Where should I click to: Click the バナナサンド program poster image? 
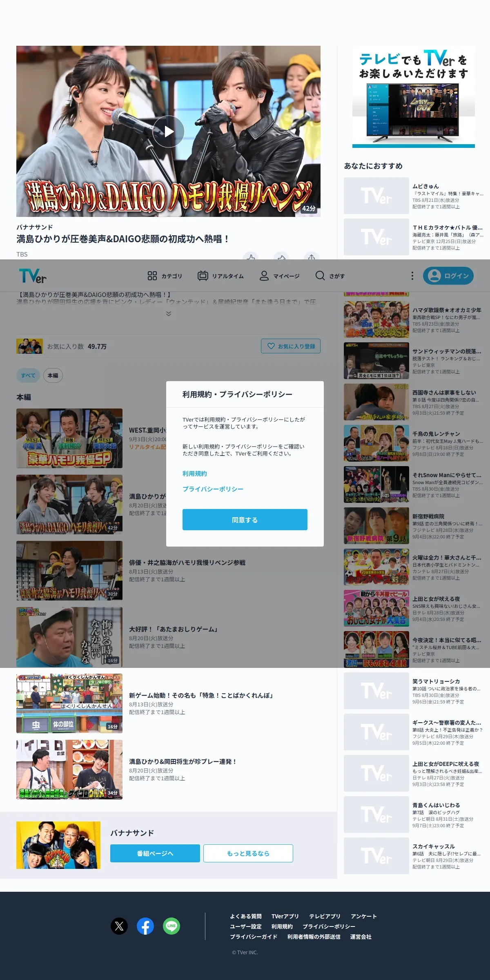(x=58, y=845)
